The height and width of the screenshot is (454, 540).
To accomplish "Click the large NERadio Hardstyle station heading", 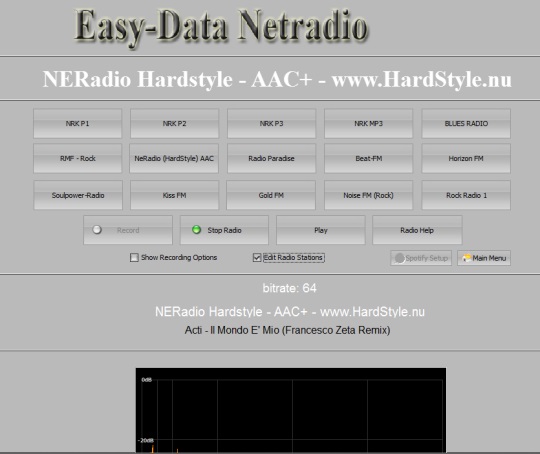I will (x=277, y=79).
